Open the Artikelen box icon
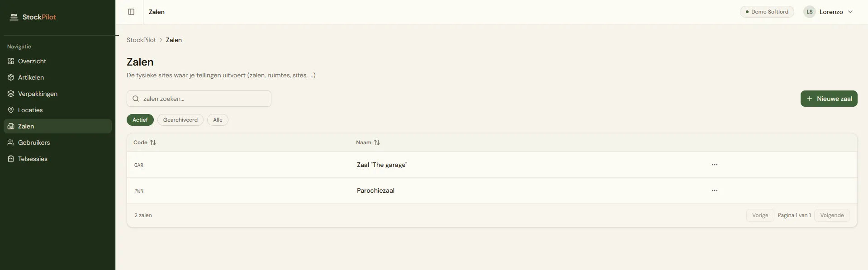The image size is (868, 270). tap(11, 77)
